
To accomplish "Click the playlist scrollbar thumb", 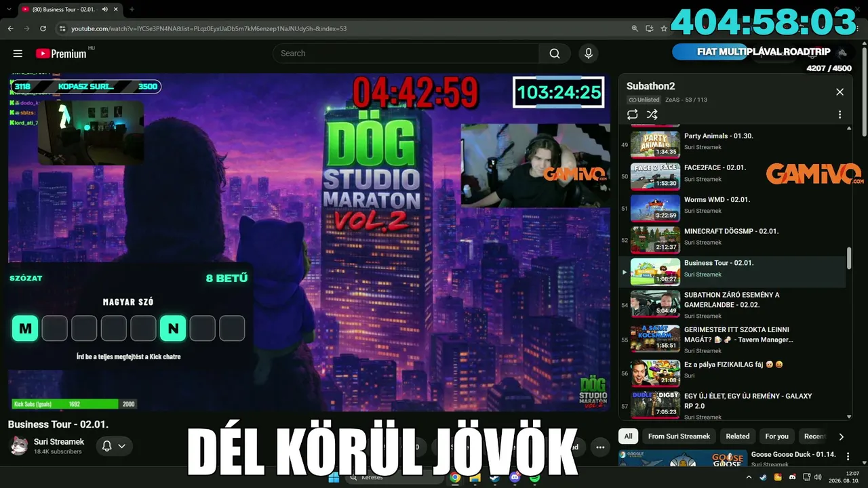I will point(849,259).
